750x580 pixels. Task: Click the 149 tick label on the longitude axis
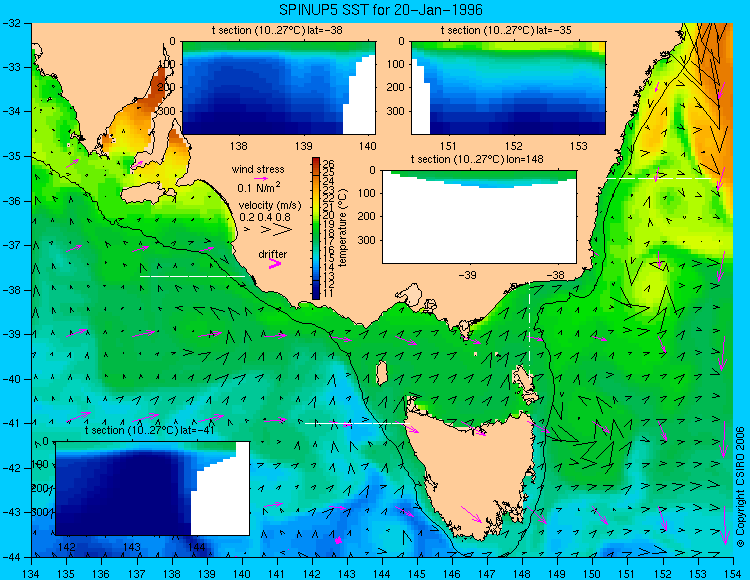point(558,573)
